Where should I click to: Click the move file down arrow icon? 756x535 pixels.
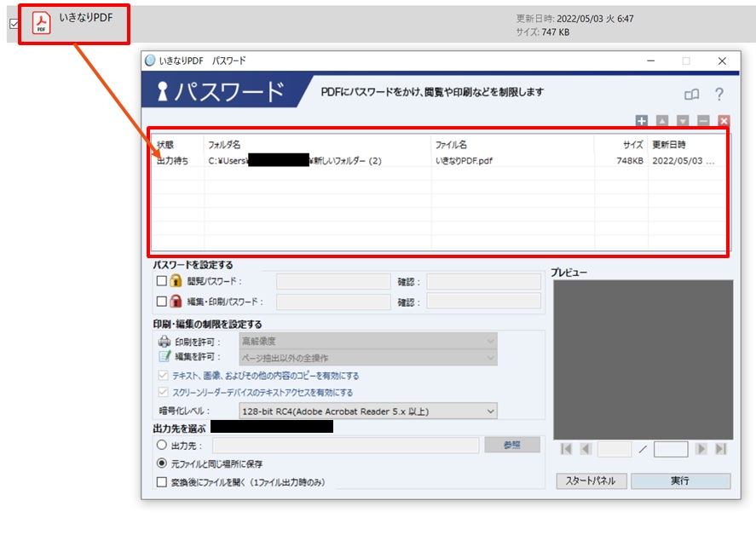(x=683, y=120)
